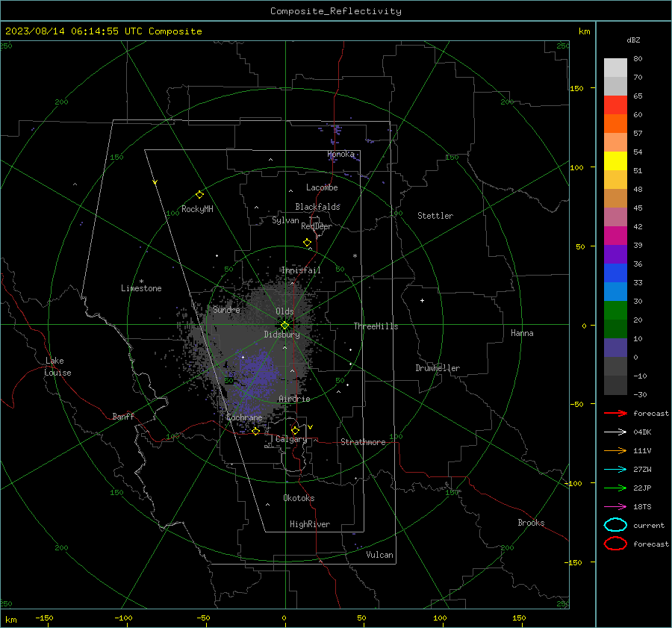Viewport: 672px width, 628px height.
Task: Click the Lacombe label
Action: point(322,187)
